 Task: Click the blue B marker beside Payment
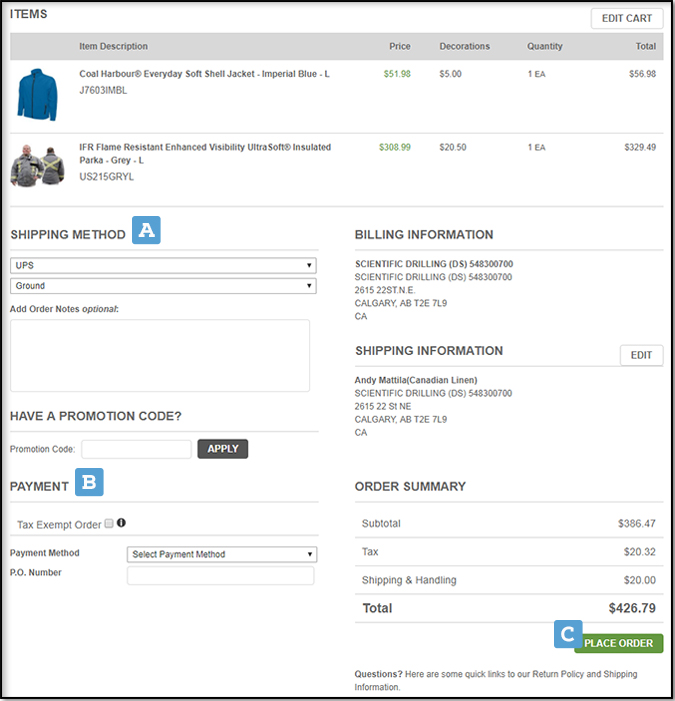(x=89, y=483)
